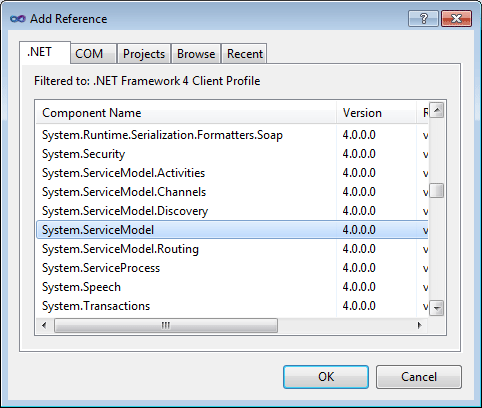Close the Add Reference dialog
482x408 pixels.
click(x=456, y=18)
